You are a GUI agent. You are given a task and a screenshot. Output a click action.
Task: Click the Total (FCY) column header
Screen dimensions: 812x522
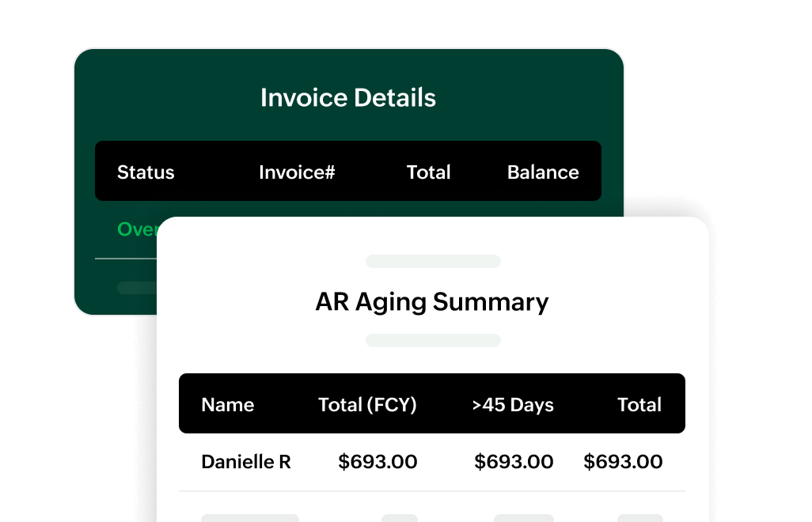(x=367, y=405)
